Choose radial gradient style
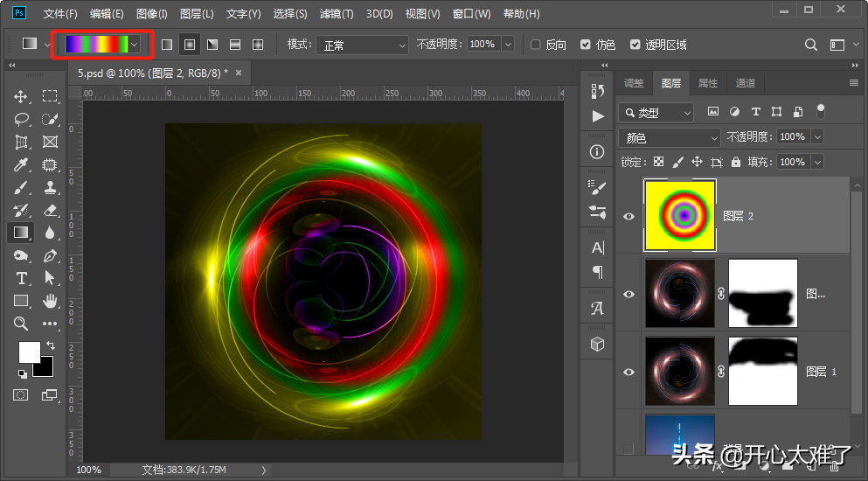This screenshot has width=868, height=481. click(190, 45)
